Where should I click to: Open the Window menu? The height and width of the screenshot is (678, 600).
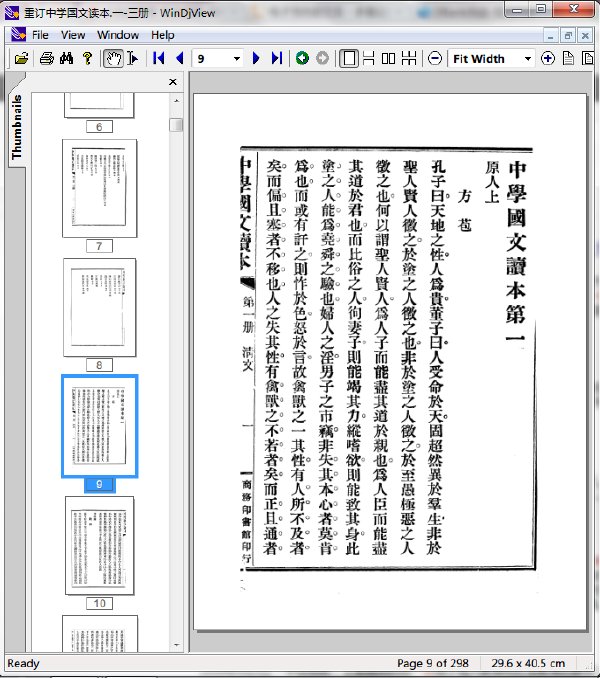tap(118, 35)
